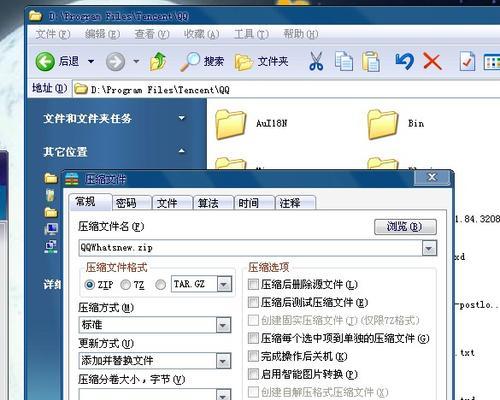Open the 文件(F) menu
Viewport: 500px width, 400px height.
pos(53,34)
